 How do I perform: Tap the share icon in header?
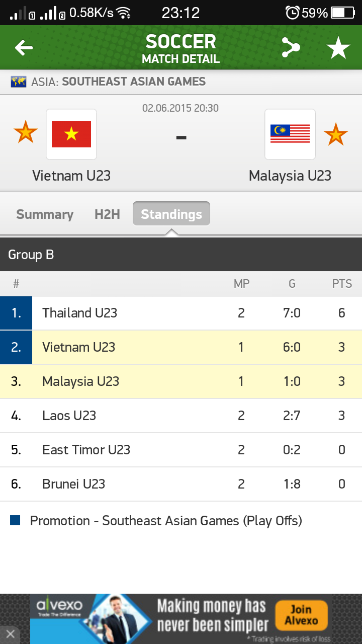tap(291, 48)
